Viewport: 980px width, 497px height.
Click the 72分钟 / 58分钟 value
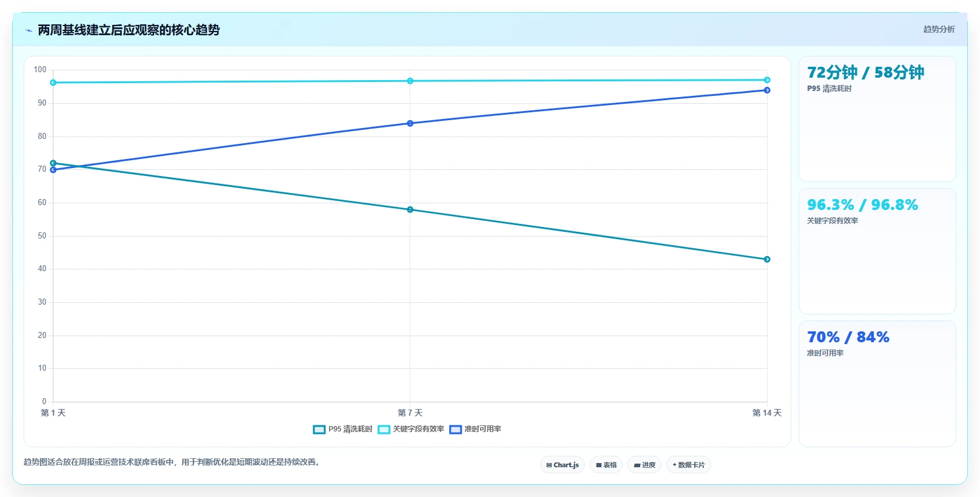tap(865, 72)
